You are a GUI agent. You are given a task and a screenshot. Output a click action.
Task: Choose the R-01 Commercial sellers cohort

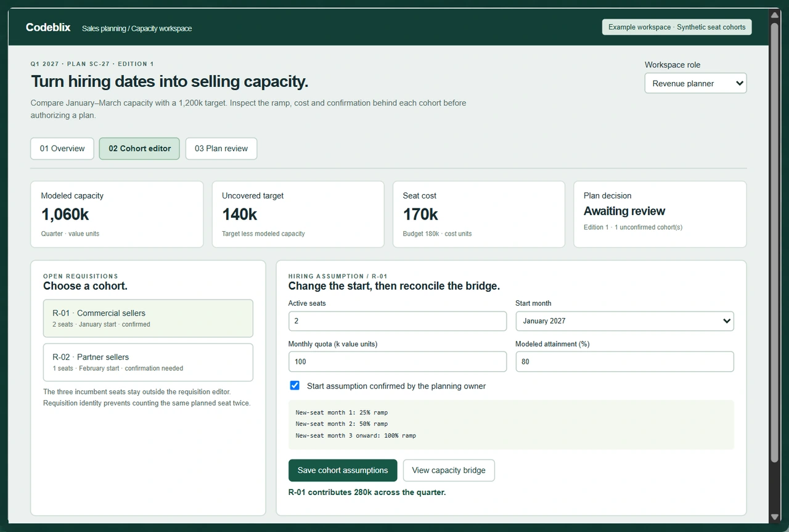point(148,318)
